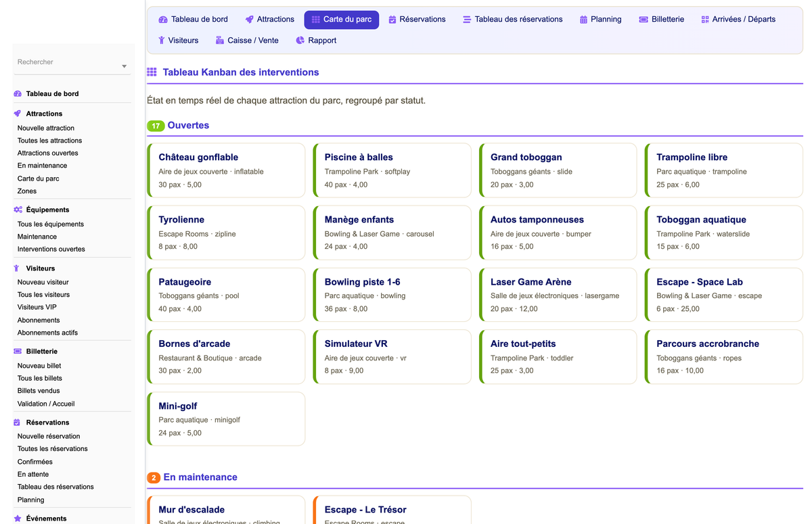Click sidebar star icon next to Événements
Viewport: 812px width, 524px height.
point(18,519)
